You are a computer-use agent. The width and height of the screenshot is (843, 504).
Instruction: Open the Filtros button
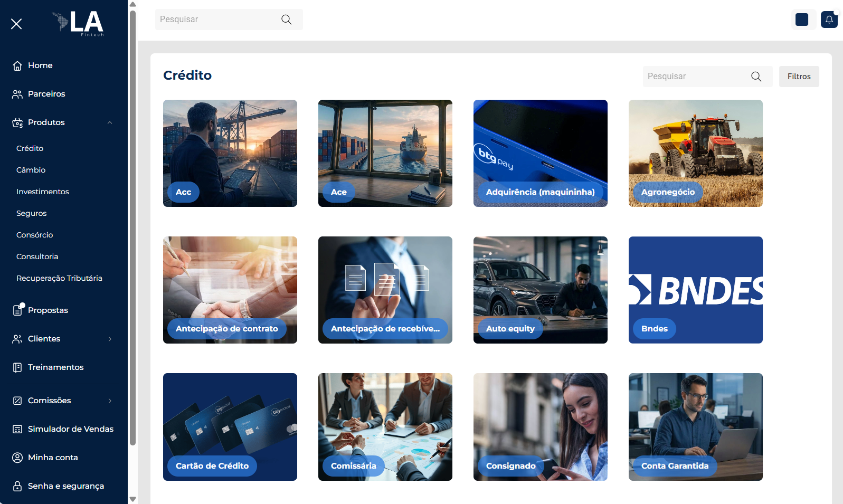tap(799, 77)
